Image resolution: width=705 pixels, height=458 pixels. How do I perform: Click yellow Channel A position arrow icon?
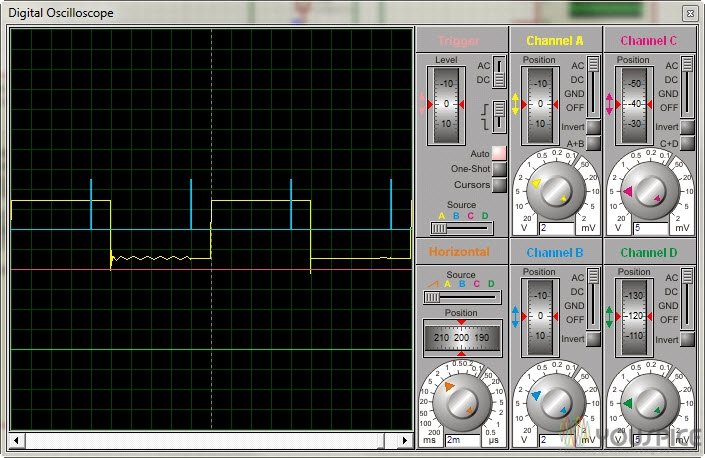(515, 104)
